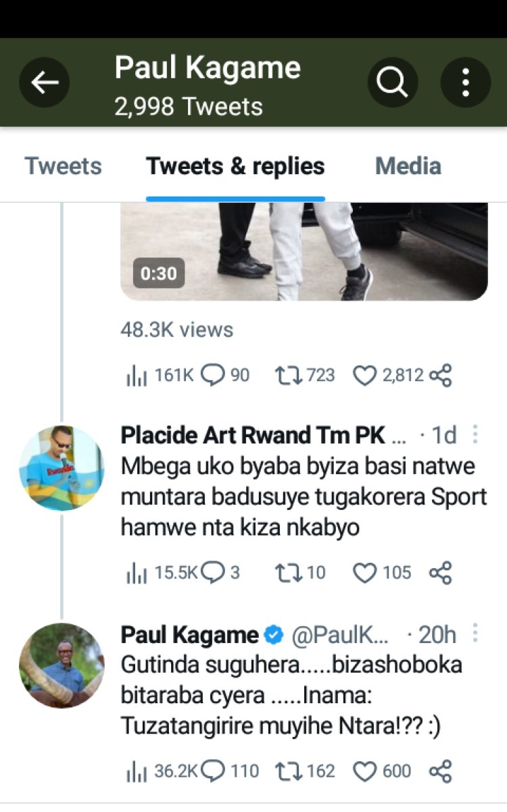This screenshot has width=507, height=812.
Task: Open the Media tab
Action: tap(408, 166)
